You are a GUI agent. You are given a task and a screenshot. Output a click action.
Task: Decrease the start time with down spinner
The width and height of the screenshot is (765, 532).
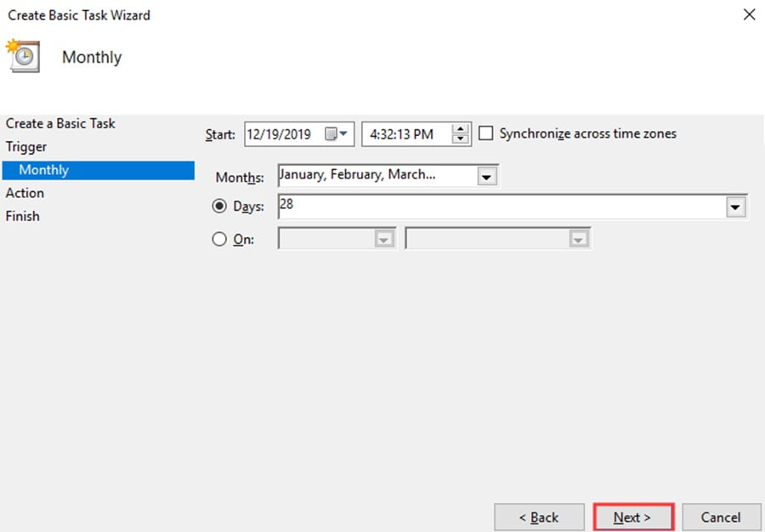460,139
